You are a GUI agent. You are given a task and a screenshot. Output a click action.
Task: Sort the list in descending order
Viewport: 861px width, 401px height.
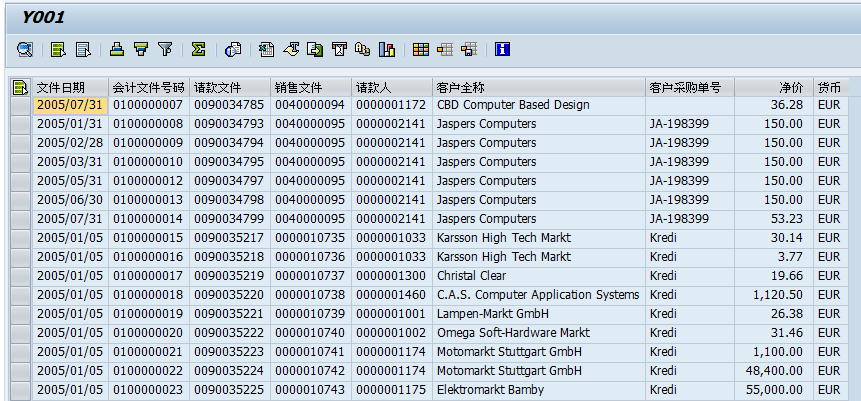(x=141, y=49)
